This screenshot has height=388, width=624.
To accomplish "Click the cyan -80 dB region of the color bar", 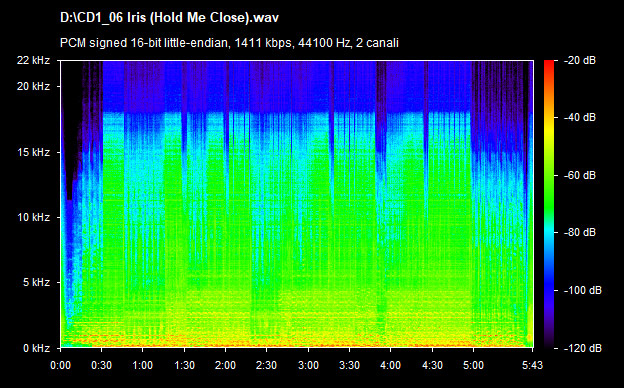I will pos(549,232).
